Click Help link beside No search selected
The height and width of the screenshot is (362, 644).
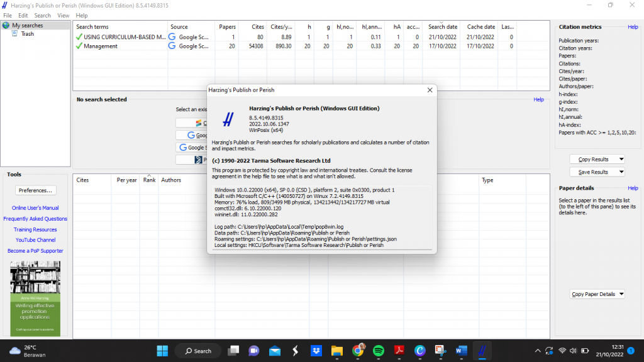click(x=538, y=99)
